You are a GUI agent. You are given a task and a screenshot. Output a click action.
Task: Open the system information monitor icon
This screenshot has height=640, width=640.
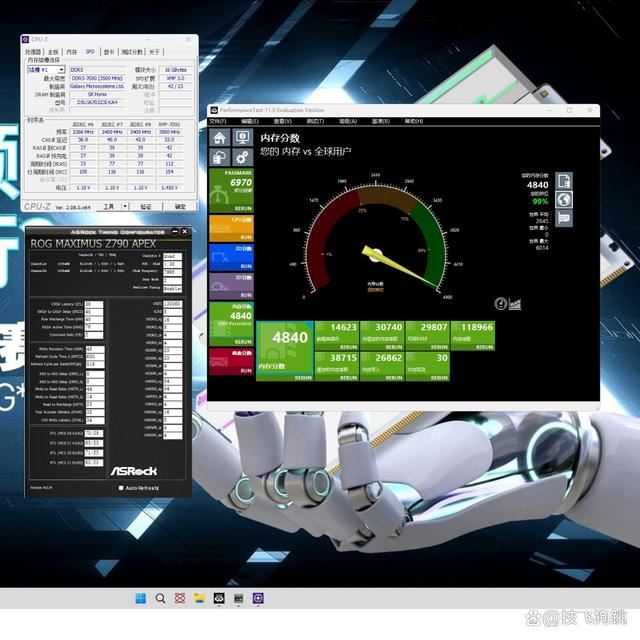pyautogui.click(x=242, y=136)
